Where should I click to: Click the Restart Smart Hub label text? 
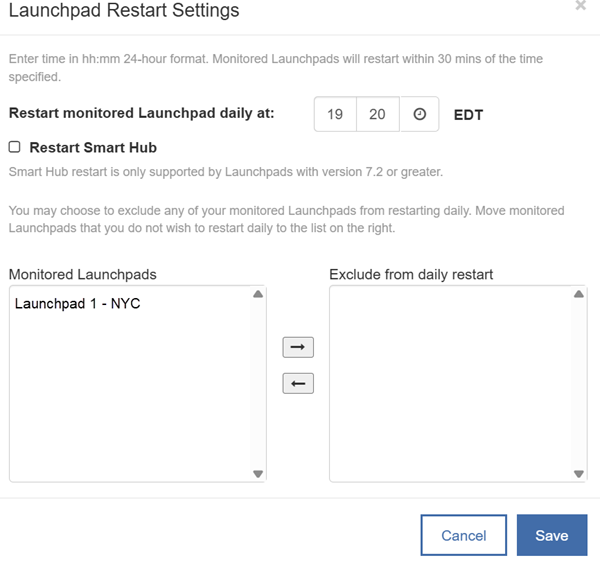93,147
